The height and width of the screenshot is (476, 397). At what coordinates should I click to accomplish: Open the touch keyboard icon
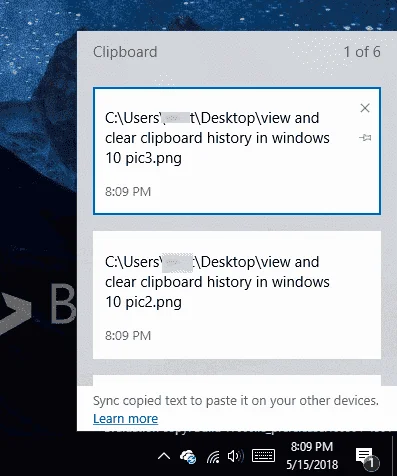click(x=263, y=456)
